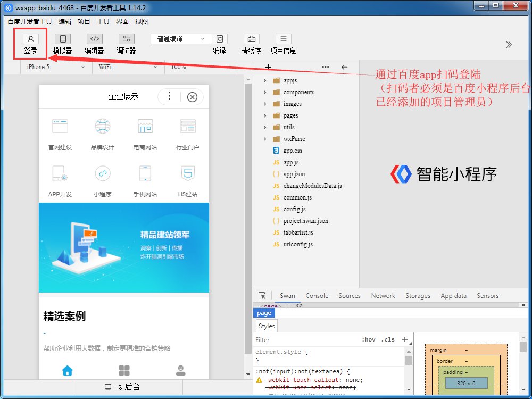Switch to the Sources tab
This screenshot has height=399, width=532.
point(350,295)
